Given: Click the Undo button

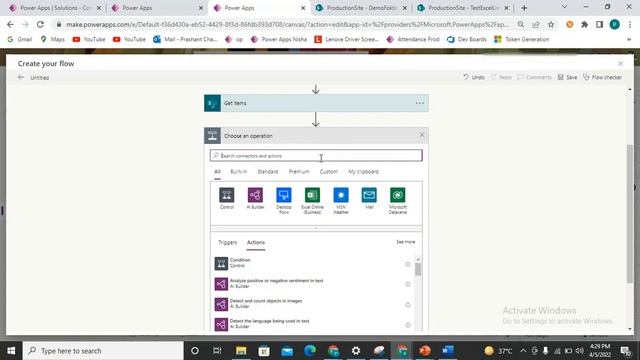Looking at the screenshot, I should [474, 77].
